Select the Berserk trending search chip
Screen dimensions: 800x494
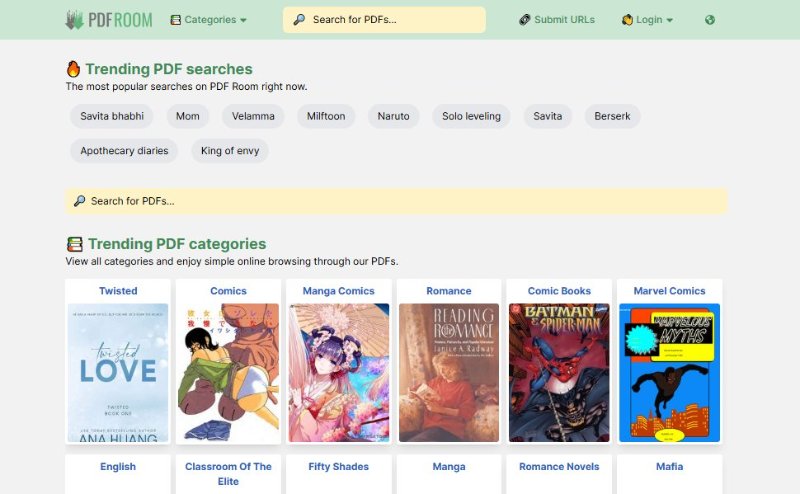pyautogui.click(x=612, y=116)
